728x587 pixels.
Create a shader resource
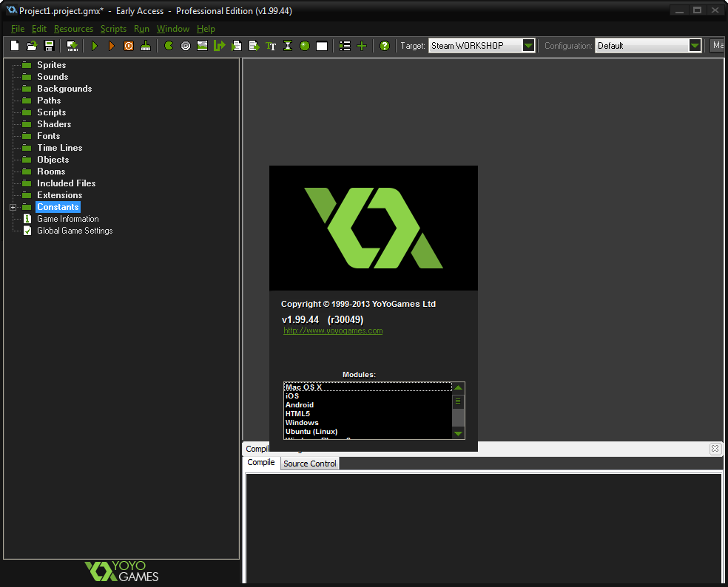coord(254,46)
